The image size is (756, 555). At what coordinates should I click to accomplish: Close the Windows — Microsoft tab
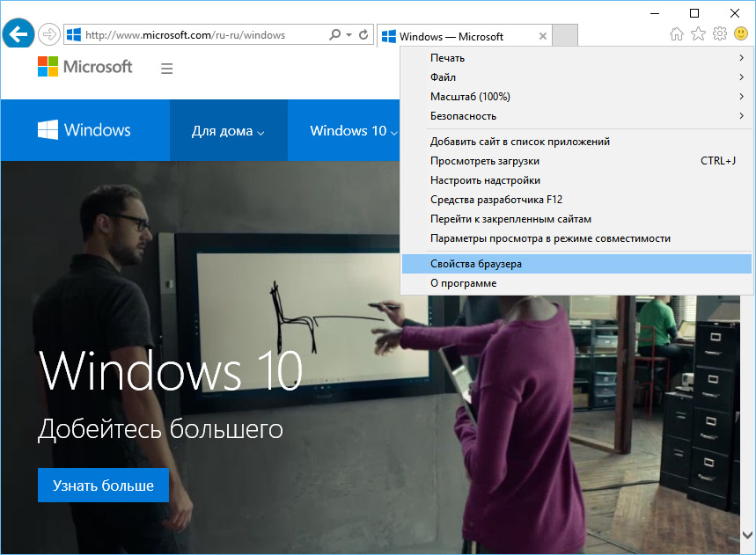point(542,36)
